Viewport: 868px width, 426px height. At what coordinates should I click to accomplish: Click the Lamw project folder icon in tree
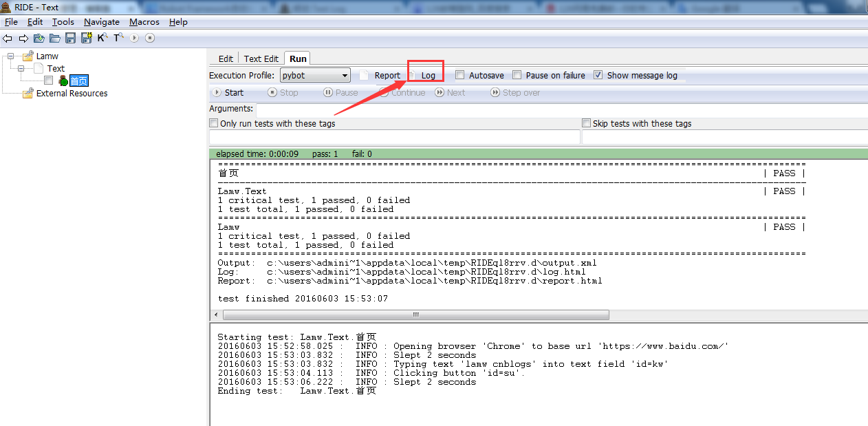coord(28,56)
